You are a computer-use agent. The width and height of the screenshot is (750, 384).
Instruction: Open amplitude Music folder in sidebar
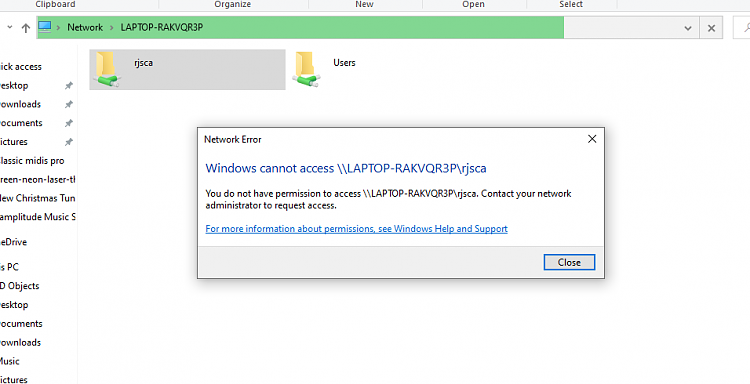click(38, 217)
